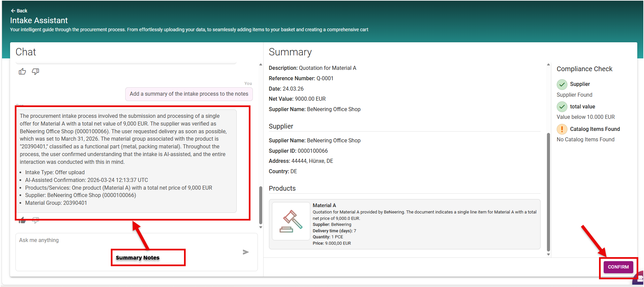The height and width of the screenshot is (287, 644).
Task: Focus the 'Ask me anything' input field
Action: pos(128,240)
